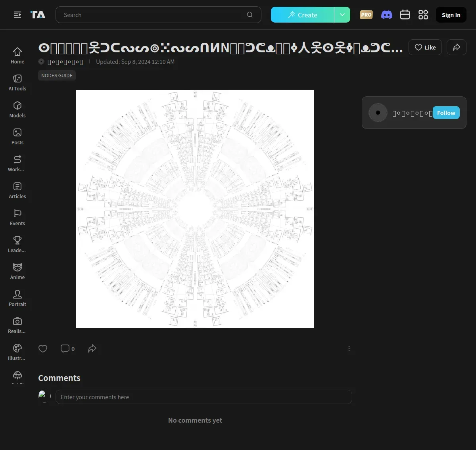This screenshot has width=476, height=450.
Task: Click the share icon below image
Action: point(92,349)
